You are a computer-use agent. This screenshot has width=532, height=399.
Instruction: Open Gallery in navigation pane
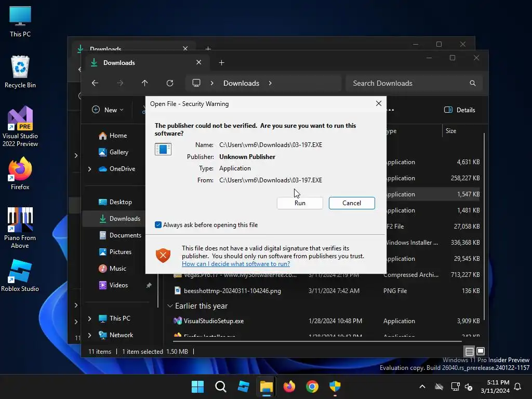coord(114,152)
